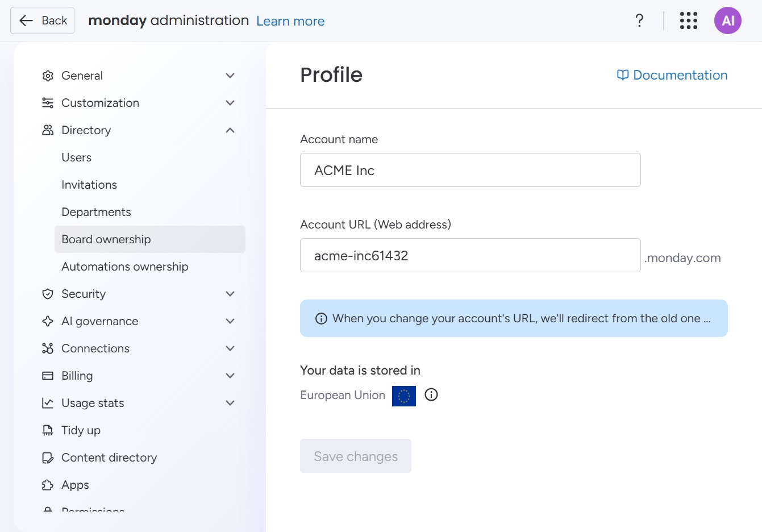Click the Tidy up broom icon
This screenshot has height=532, width=762.
tap(48, 430)
